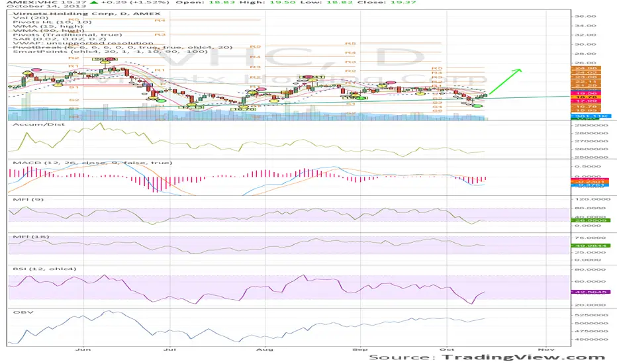Click the Sep label on time axis
The width and height of the screenshot is (617, 364).
point(359,349)
